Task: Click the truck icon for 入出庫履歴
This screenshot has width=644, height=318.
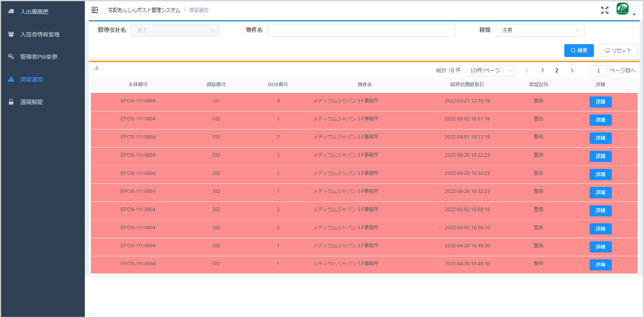Action: pos(11,12)
